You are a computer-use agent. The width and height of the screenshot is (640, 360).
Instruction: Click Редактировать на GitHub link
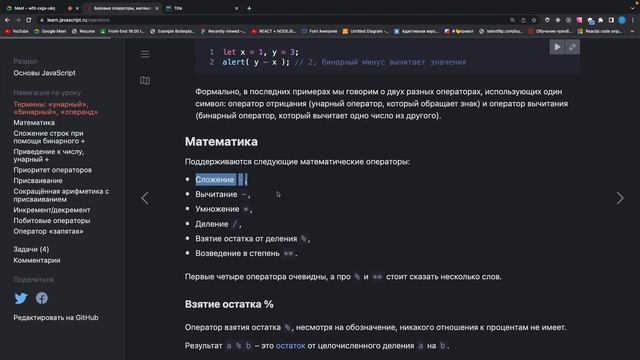[56, 318]
